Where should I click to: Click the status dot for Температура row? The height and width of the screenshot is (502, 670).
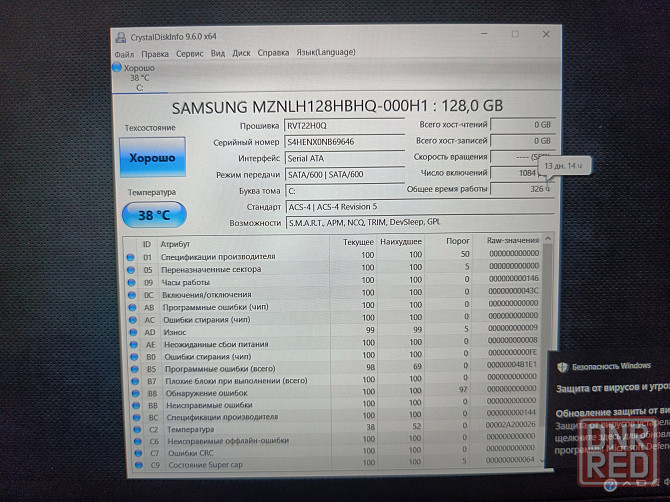click(137, 429)
